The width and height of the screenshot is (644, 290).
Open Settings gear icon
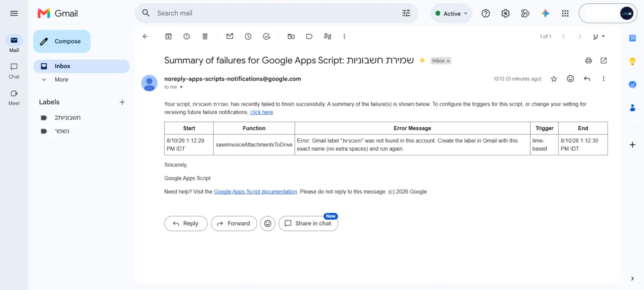(506, 14)
